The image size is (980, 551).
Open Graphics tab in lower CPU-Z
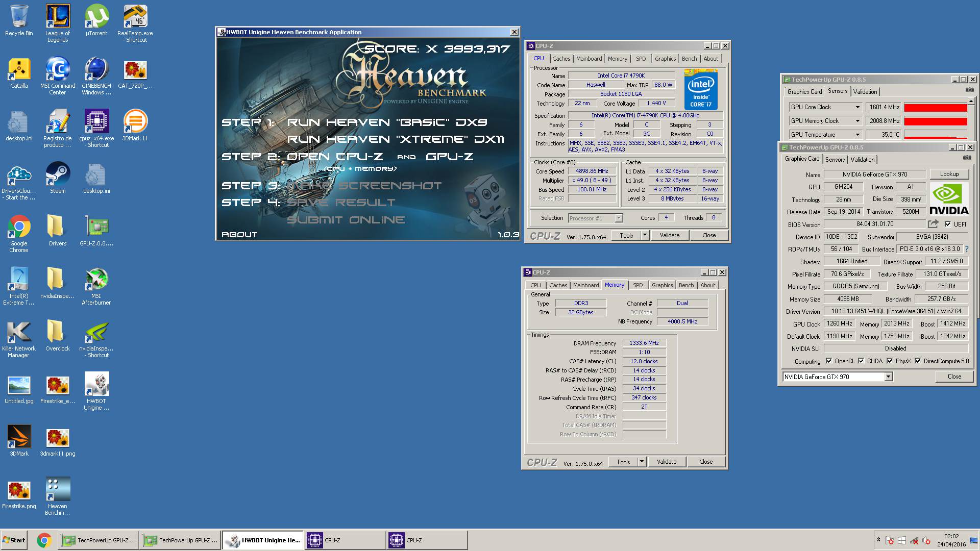click(662, 285)
